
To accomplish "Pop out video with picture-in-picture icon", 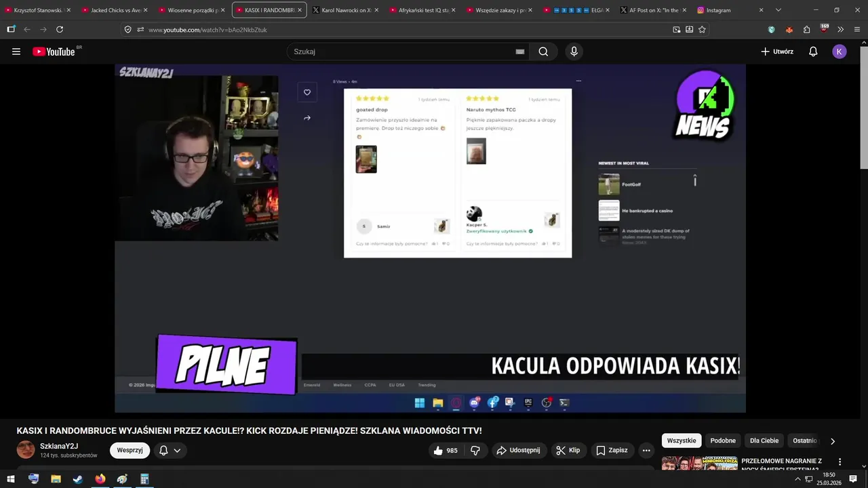I will 677,29.
